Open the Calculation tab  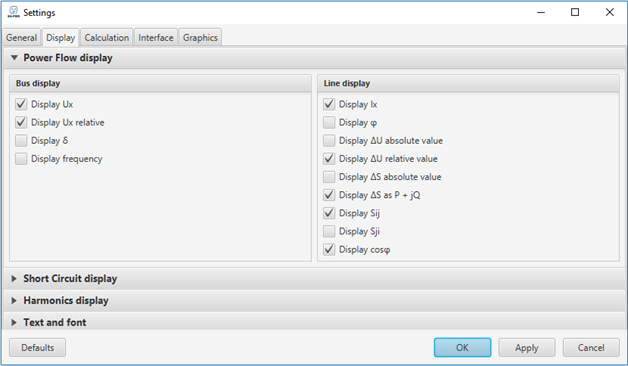(x=107, y=38)
